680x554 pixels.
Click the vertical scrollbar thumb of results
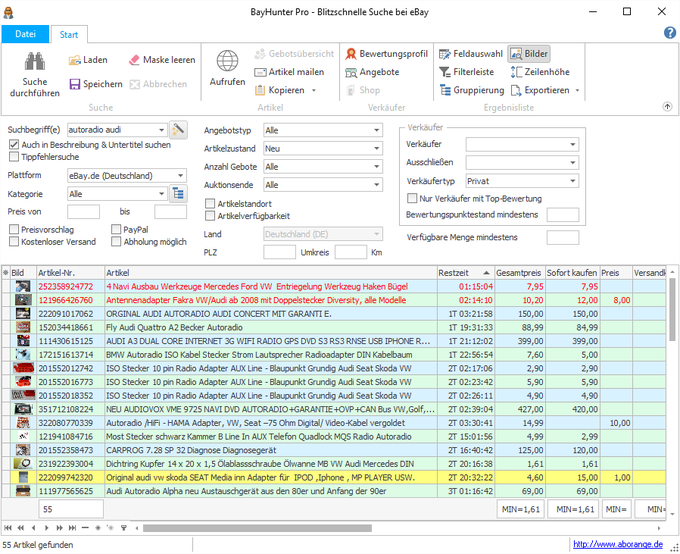point(672,310)
